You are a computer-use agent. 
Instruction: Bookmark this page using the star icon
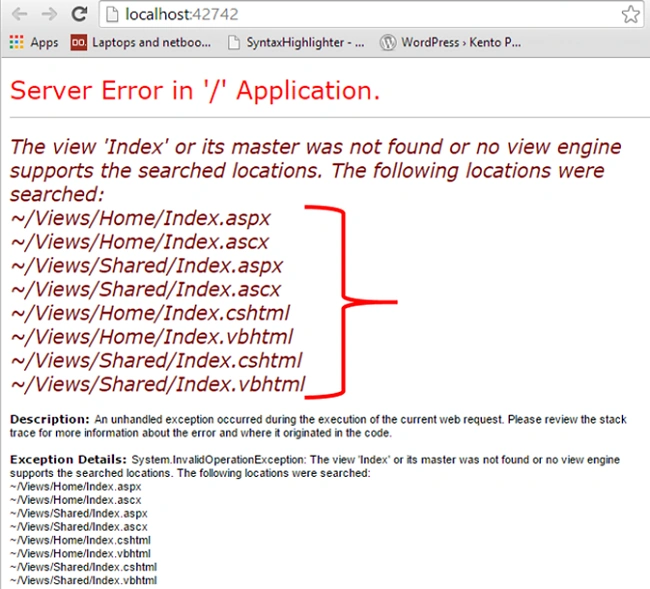(631, 15)
